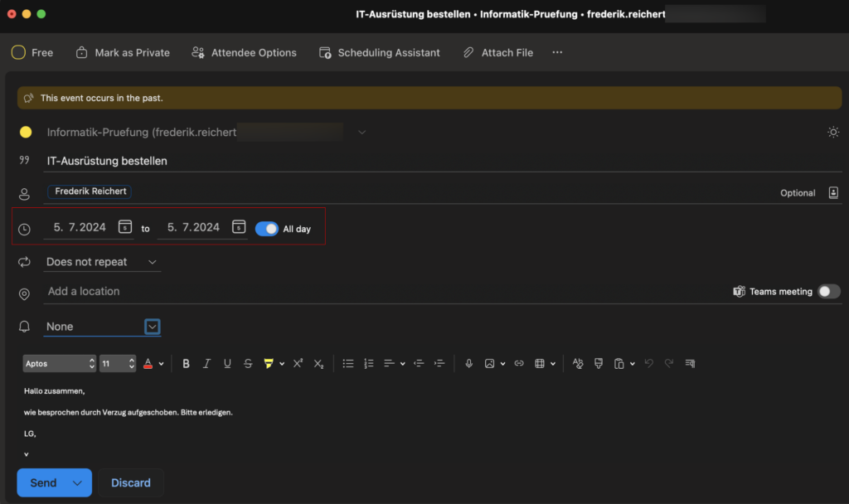Open start date calendar picker
The width and height of the screenshot is (849, 504).
124,227
